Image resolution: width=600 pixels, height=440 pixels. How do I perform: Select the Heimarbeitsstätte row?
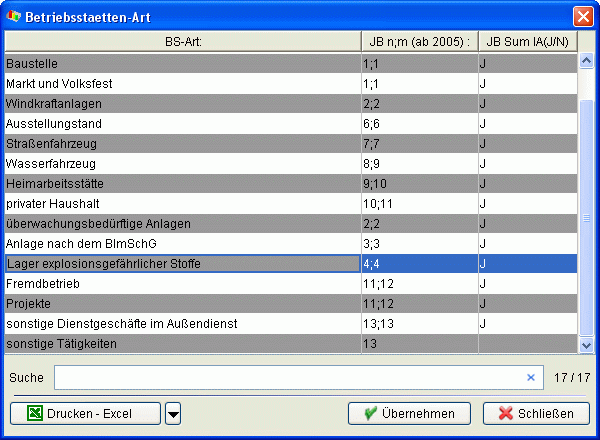[x=181, y=184]
